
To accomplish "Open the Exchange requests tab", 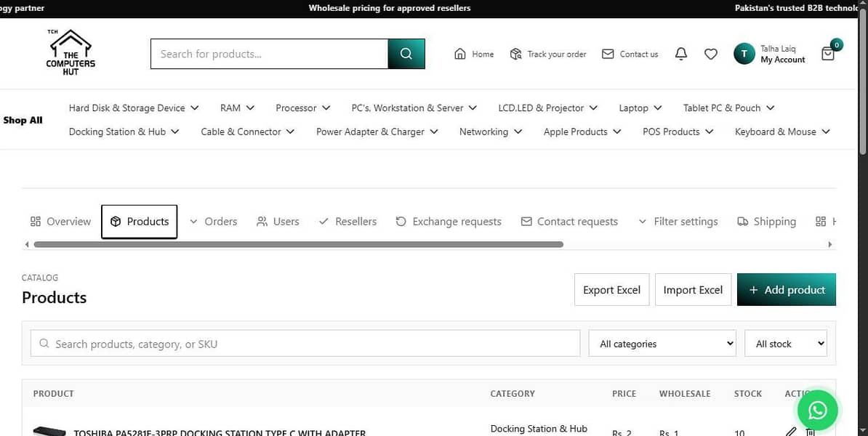I will [x=449, y=222].
